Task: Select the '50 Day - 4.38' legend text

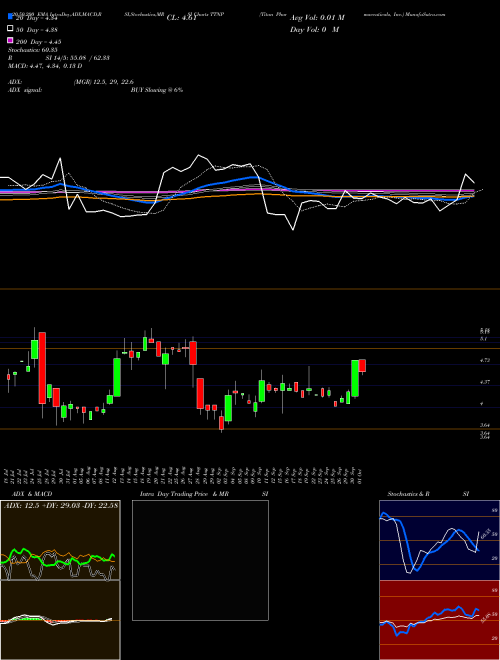Action: [x=37, y=30]
